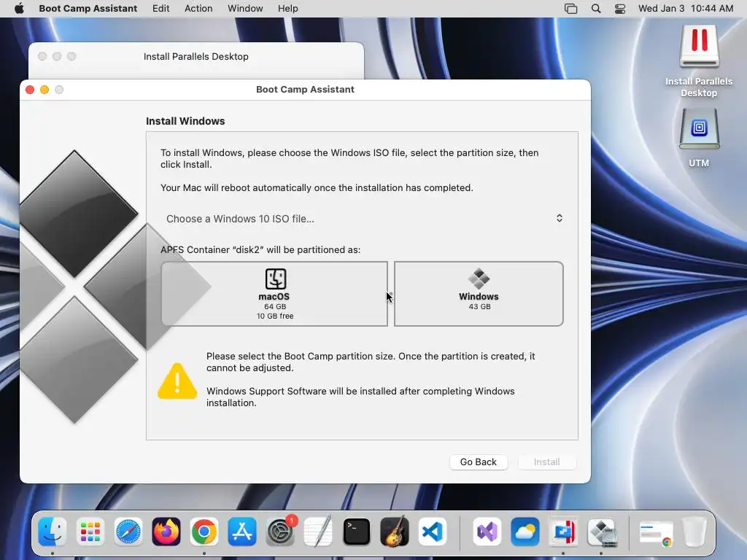Open the Chrome downloads stack in Dock
Image resolution: width=747 pixels, height=560 pixels.
coord(656,532)
